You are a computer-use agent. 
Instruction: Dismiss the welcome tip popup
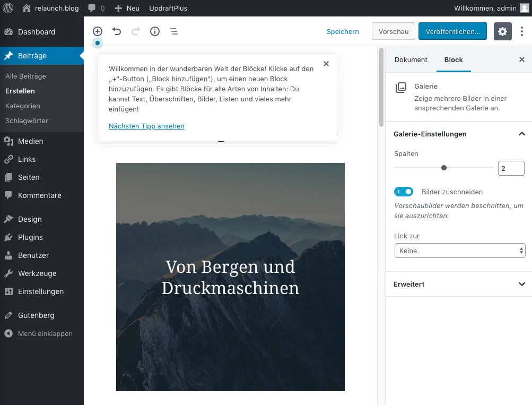[326, 64]
